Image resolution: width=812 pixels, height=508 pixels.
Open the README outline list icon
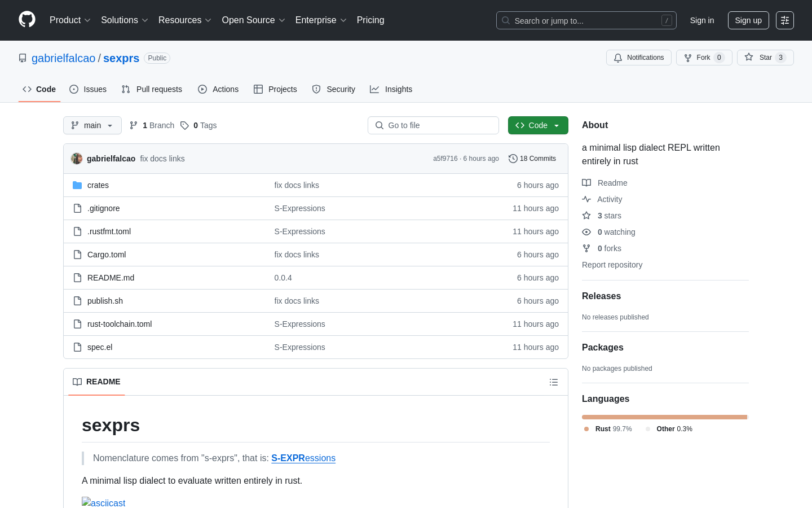(554, 382)
